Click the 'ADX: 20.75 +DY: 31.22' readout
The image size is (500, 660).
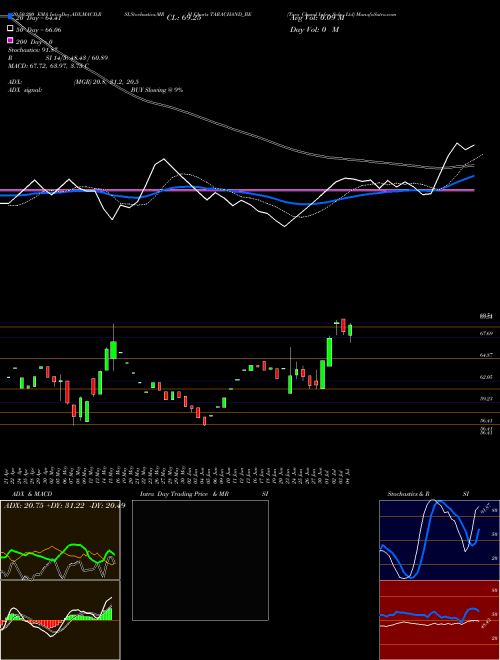pyautogui.click(x=45, y=505)
